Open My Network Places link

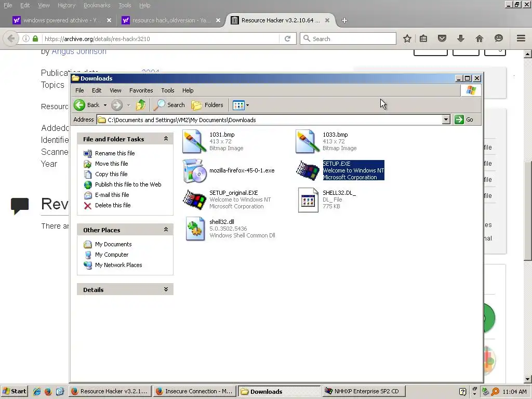(118, 265)
